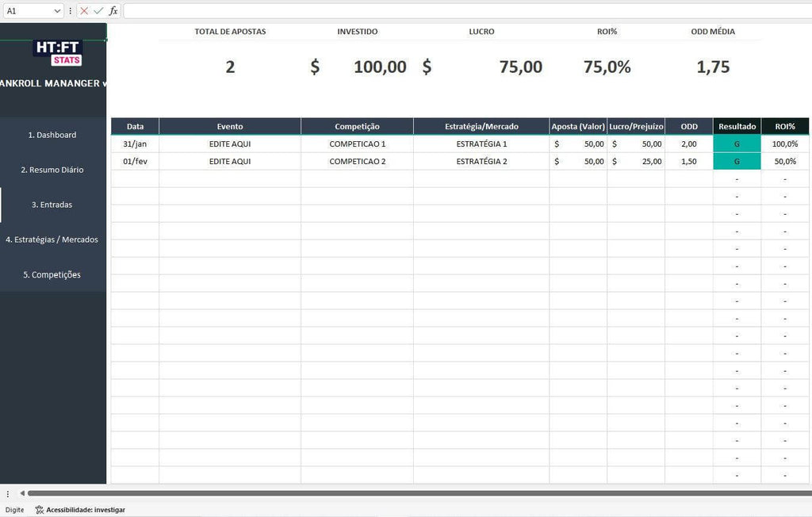Screen dimensions: 812x517
Task: Click the HT:FT Stats logo
Action: [57, 52]
